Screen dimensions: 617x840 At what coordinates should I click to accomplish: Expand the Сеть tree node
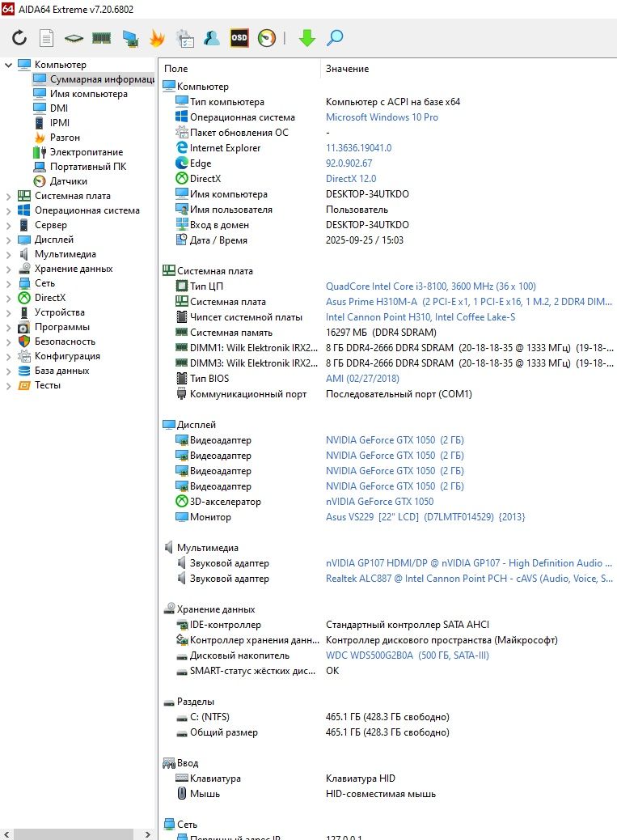coord(9,283)
